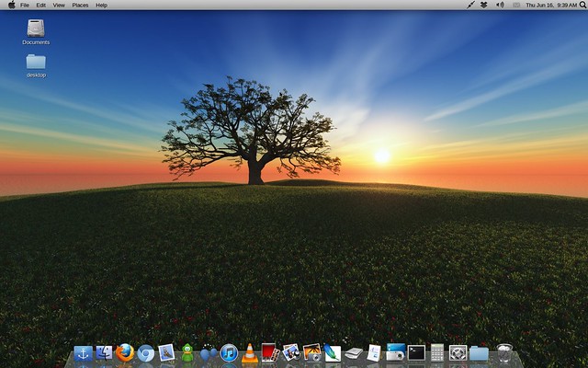Open the Help menu

coord(102,6)
